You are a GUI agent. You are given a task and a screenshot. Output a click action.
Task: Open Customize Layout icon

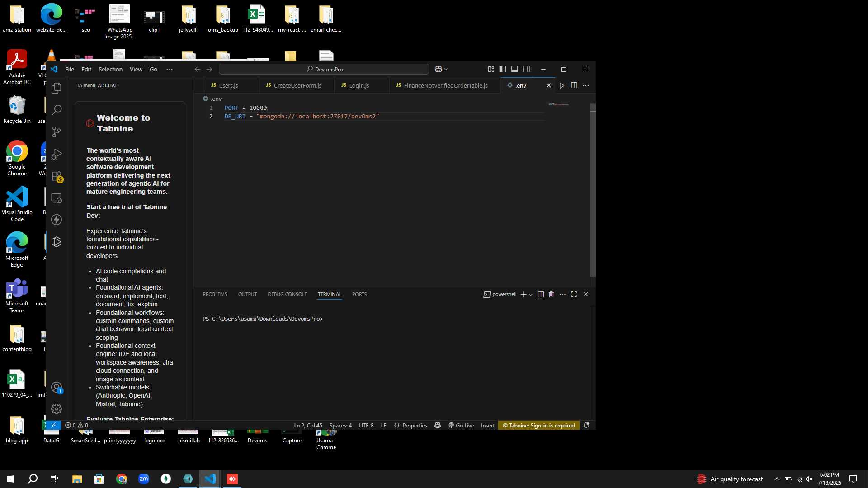[x=491, y=69]
